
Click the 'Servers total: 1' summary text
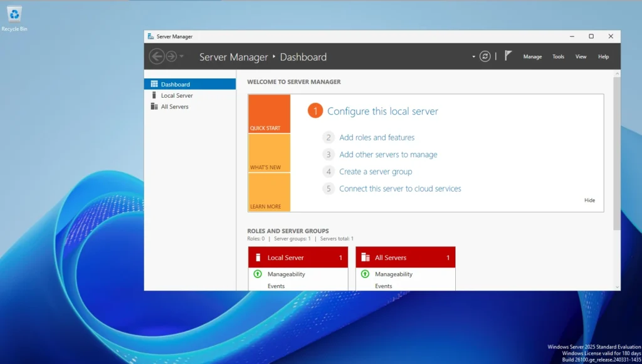337,239
